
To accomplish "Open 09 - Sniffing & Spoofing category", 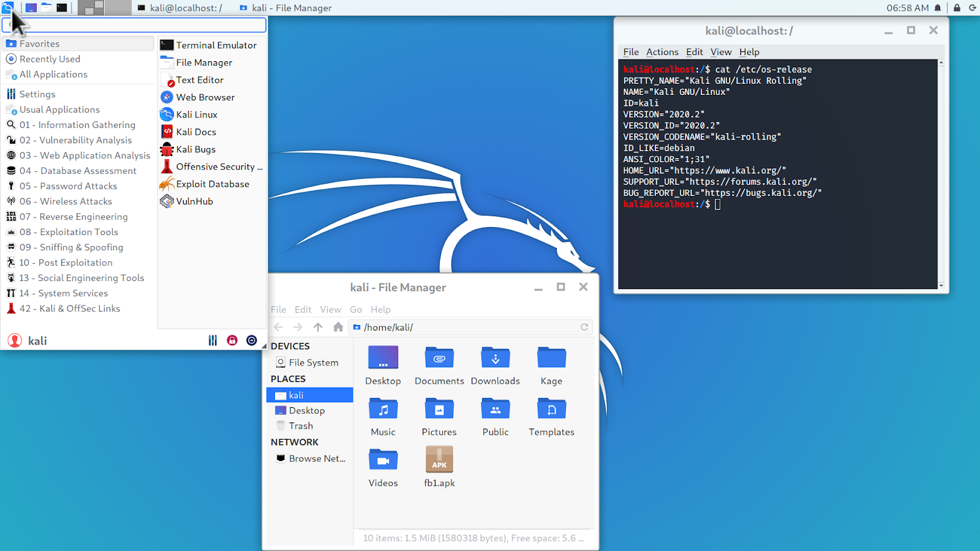I will pyautogui.click(x=79, y=247).
